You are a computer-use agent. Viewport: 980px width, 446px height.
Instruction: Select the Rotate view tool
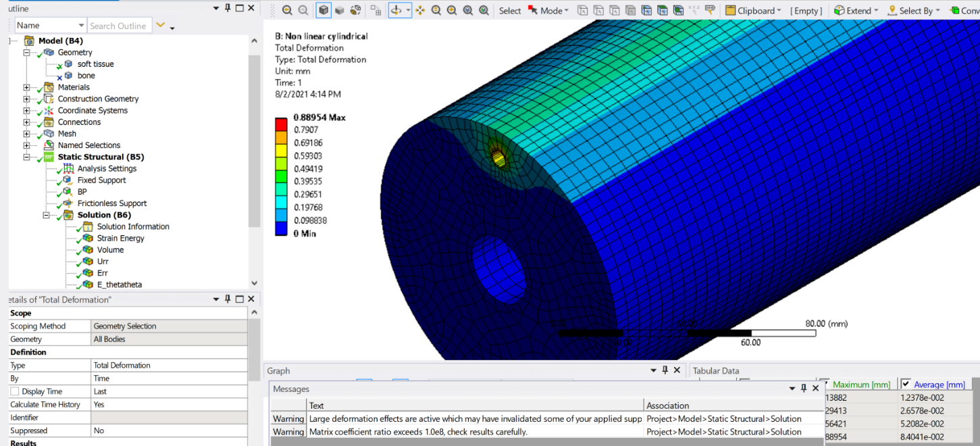click(396, 10)
